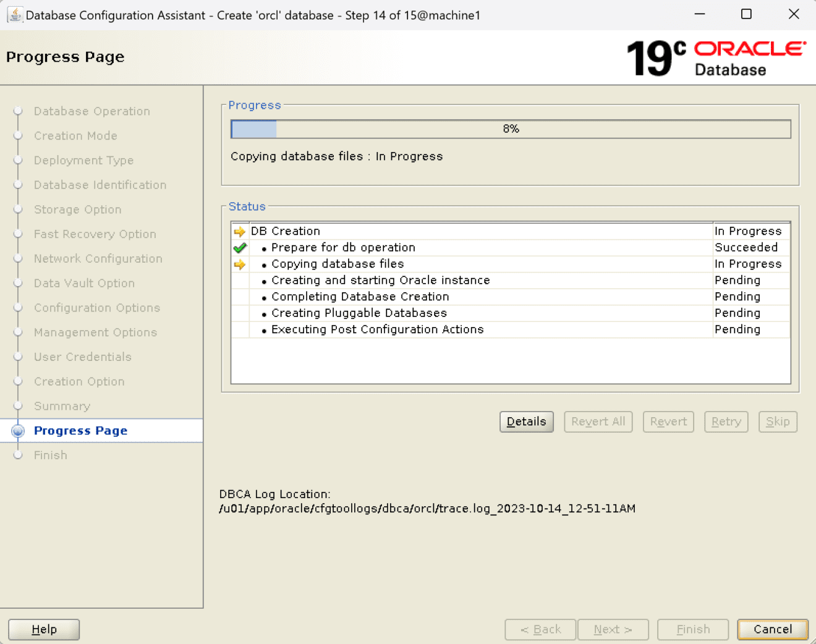Select the Creating Pluggable Databases status row
816x644 pixels.
[x=359, y=313]
